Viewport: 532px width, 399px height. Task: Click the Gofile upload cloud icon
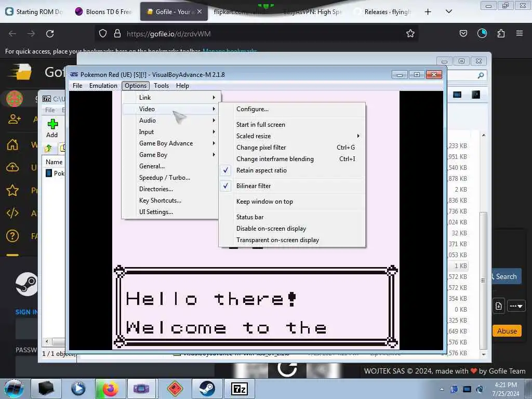pos(12,167)
